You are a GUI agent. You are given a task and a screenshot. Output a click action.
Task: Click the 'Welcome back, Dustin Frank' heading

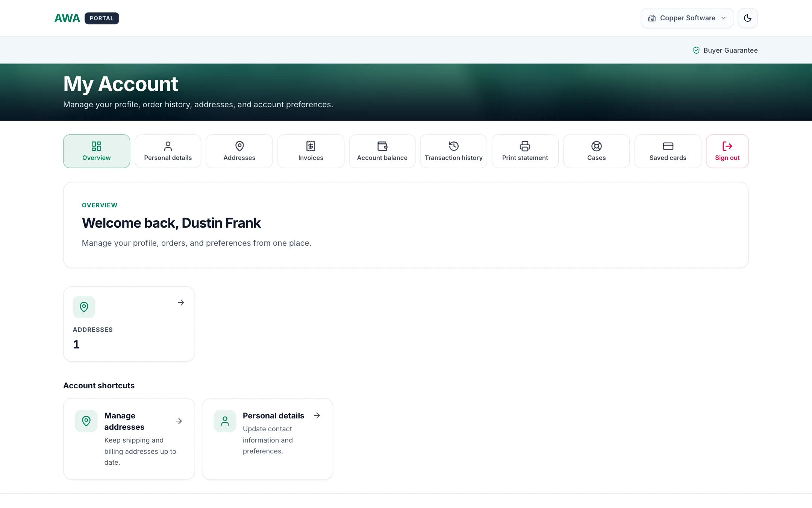coord(171,223)
